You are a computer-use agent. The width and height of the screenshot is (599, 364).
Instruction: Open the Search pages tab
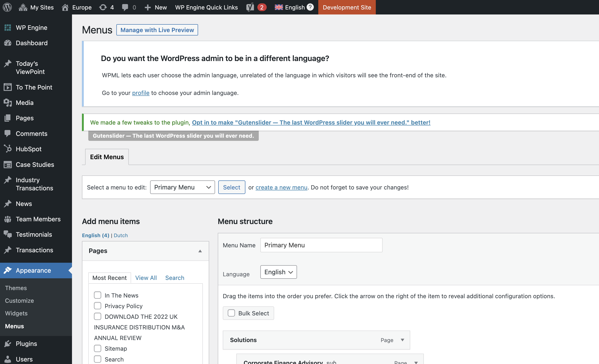point(175,278)
